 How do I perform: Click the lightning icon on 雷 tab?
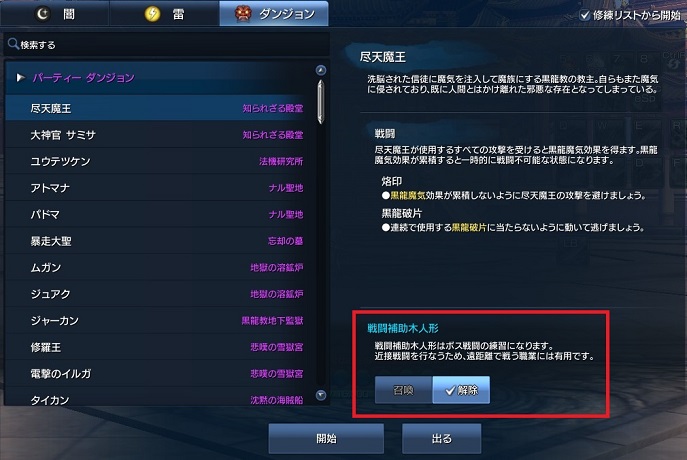click(x=152, y=14)
